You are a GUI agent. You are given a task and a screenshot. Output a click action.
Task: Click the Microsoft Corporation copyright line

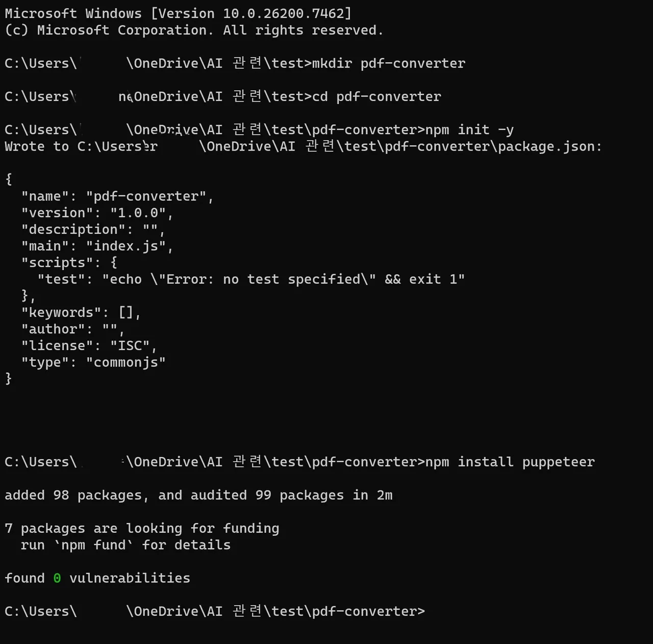[194, 30]
